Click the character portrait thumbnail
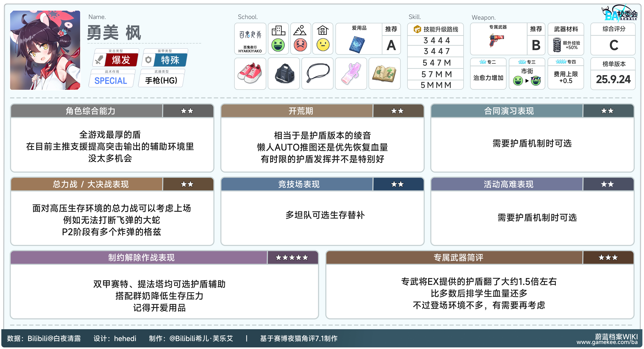644x349 pixels. tap(45, 50)
